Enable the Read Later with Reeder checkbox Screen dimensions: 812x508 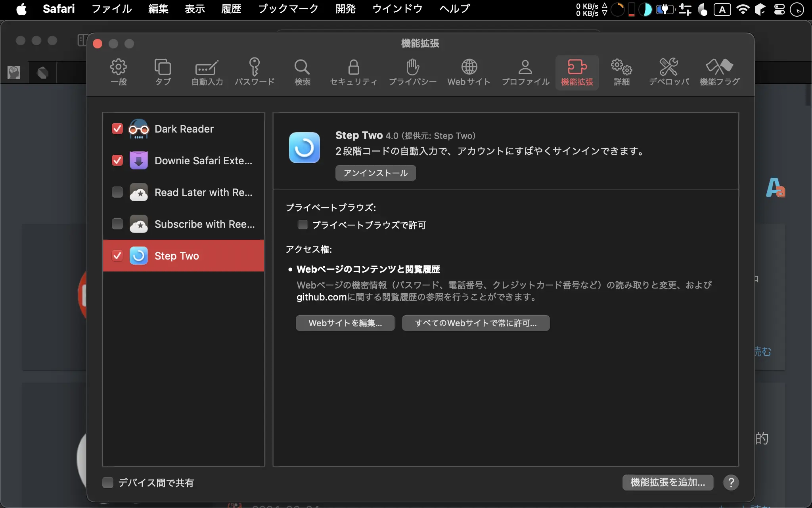pos(117,192)
